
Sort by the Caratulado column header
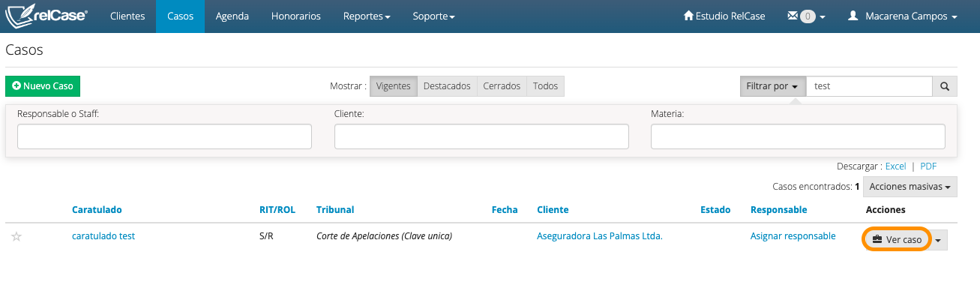(x=97, y=210)
